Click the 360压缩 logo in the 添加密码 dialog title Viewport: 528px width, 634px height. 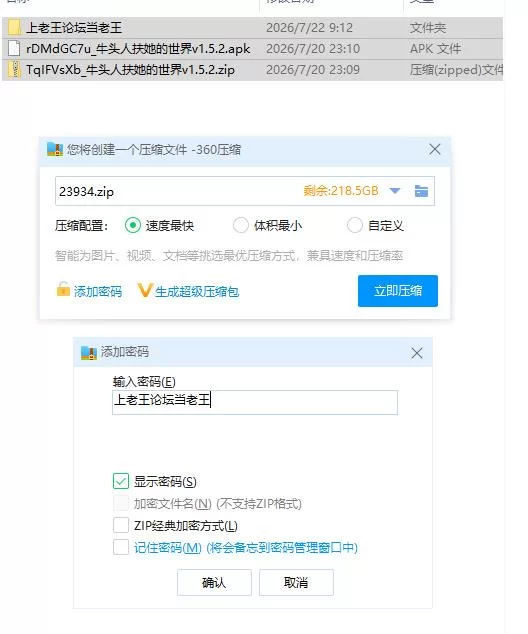tap(89, 352)
